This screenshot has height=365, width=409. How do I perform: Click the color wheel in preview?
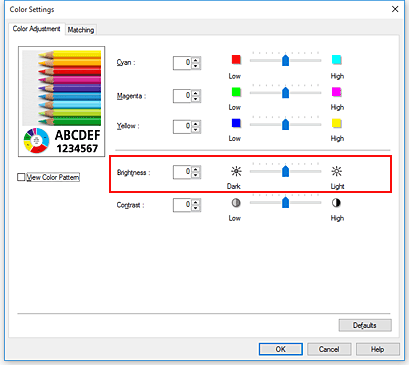tap(36, 141)
